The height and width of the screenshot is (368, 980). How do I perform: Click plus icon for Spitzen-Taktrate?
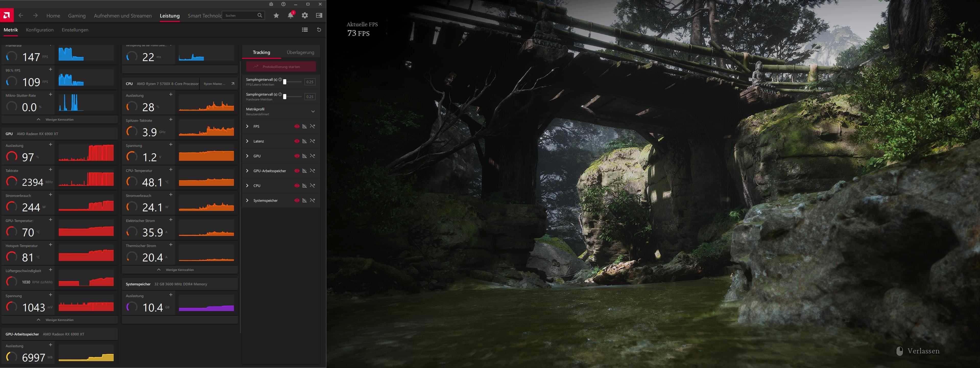pyautogui.click(x=170, y=120)
